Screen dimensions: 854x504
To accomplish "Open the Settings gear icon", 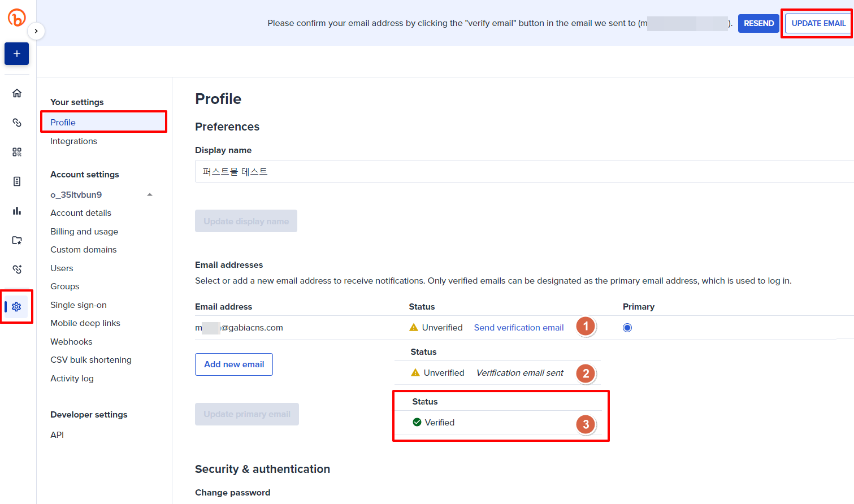I will point(17,307).
